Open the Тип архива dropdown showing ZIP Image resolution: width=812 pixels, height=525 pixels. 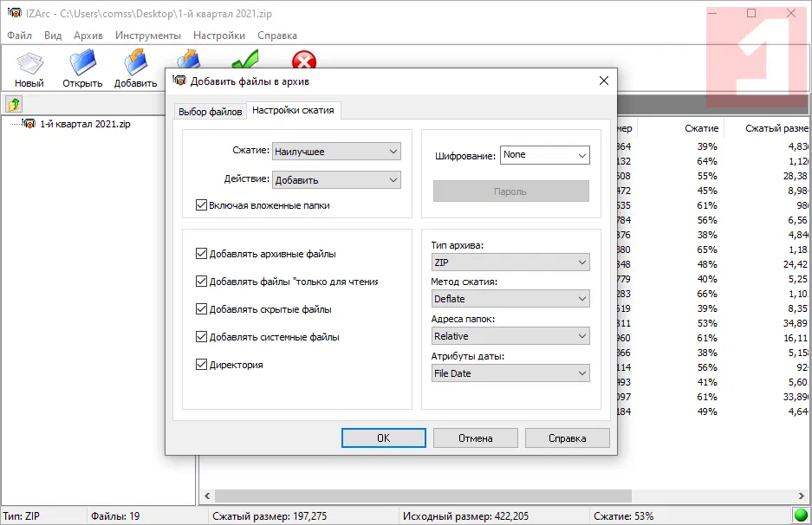(x=510, y=262)
